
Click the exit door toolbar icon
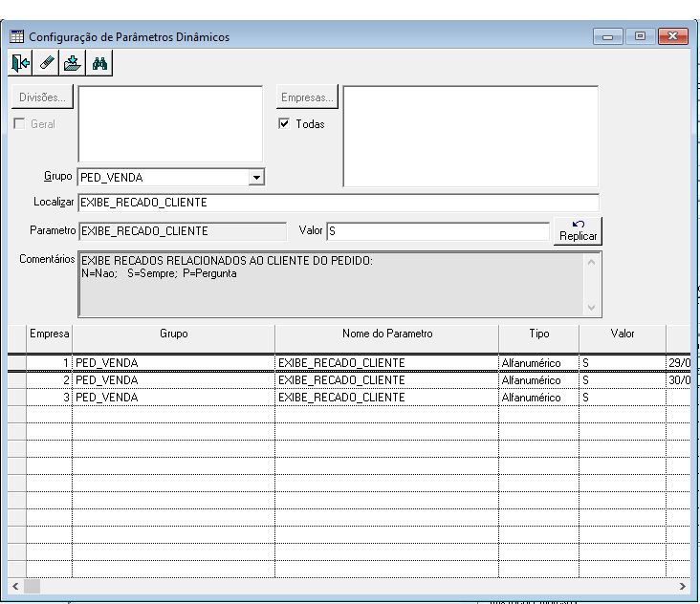pyautogui.click(x=20, y=63)
